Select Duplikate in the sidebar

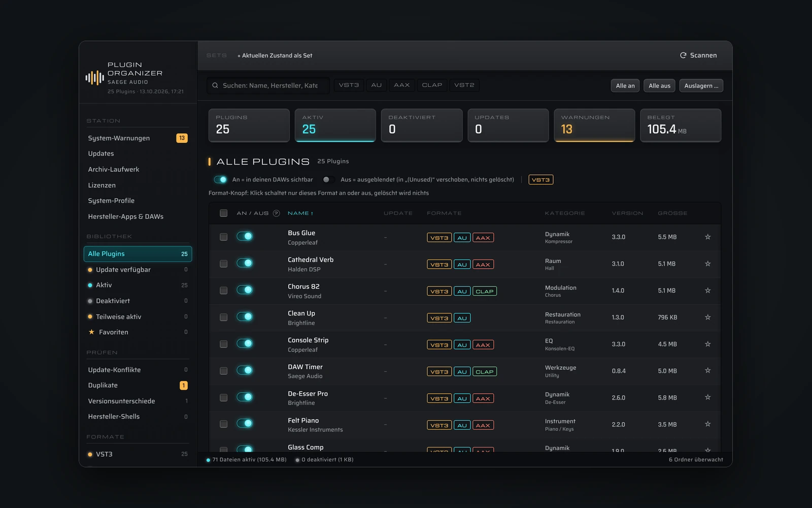(138, 386)
